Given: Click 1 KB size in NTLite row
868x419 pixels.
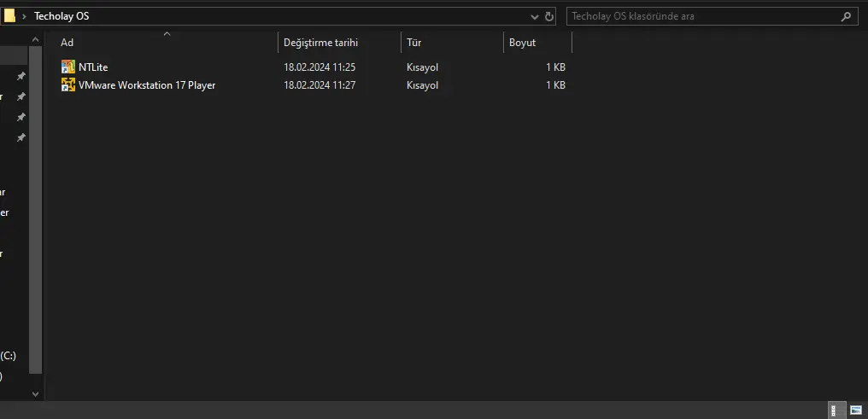Looking at the screenshot, I should [x=555, y=67].
